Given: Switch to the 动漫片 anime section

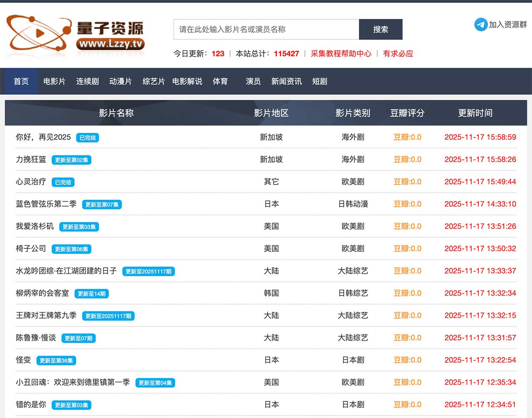Looking at the screenshot, I should [121, 81].
